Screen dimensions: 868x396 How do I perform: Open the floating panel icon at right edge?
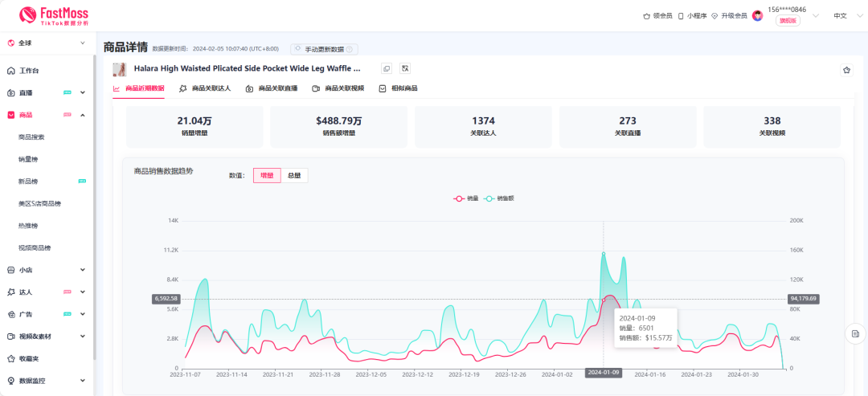pyautogui.click(x=855, y=333)
